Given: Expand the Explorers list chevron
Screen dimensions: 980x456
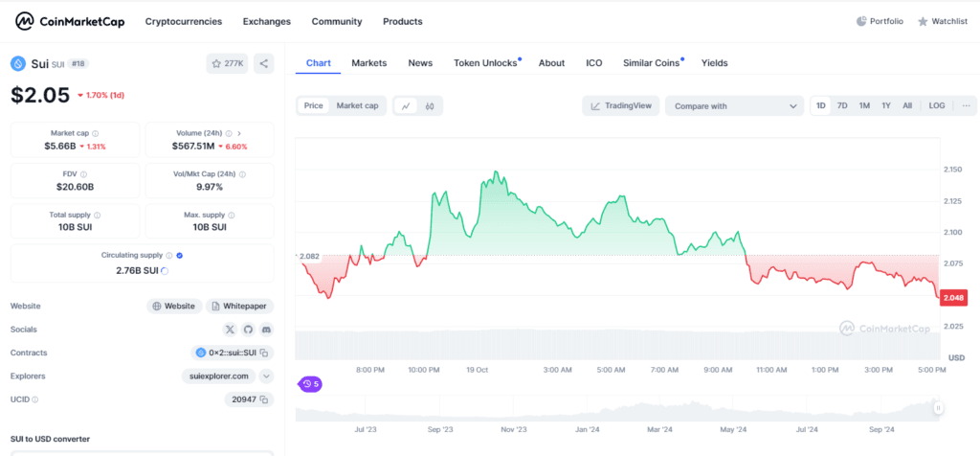Looking at the screenshot, I should tap(266, 376).
